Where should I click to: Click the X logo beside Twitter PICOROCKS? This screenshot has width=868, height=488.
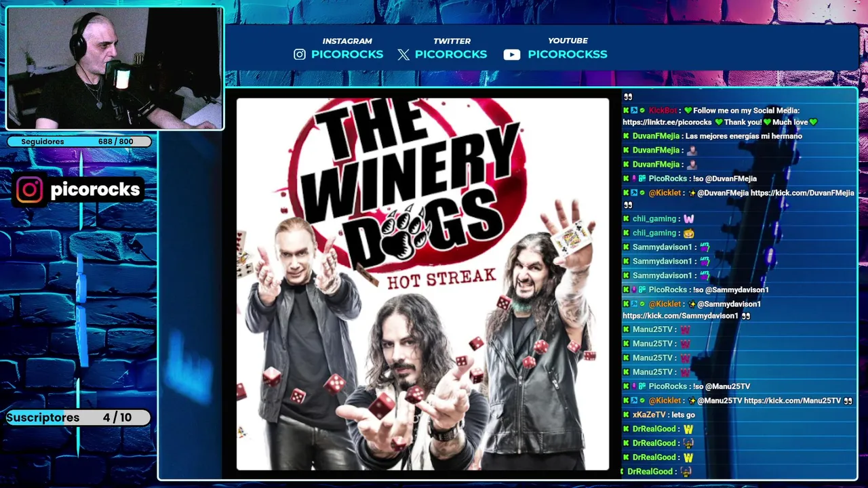click(x=403, y=54)
